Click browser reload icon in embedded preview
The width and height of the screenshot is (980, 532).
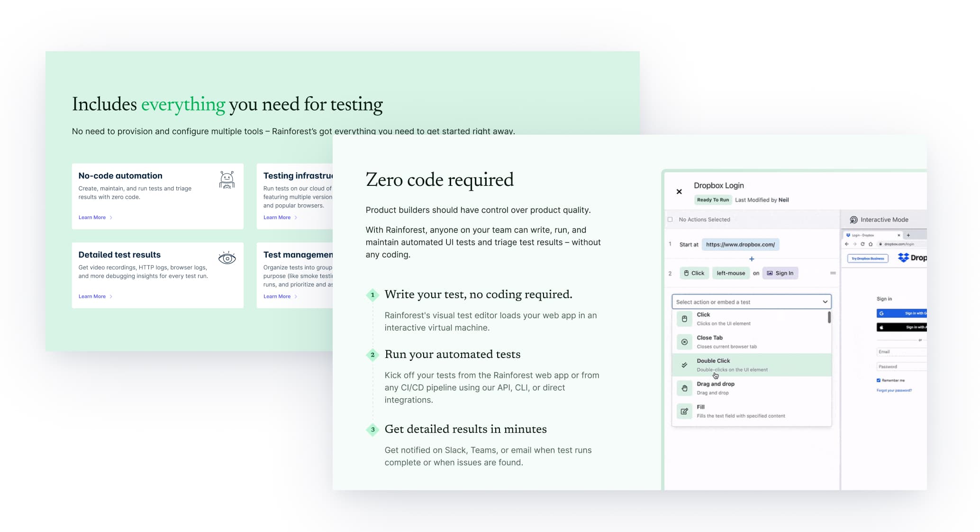(x=862, y=244)
